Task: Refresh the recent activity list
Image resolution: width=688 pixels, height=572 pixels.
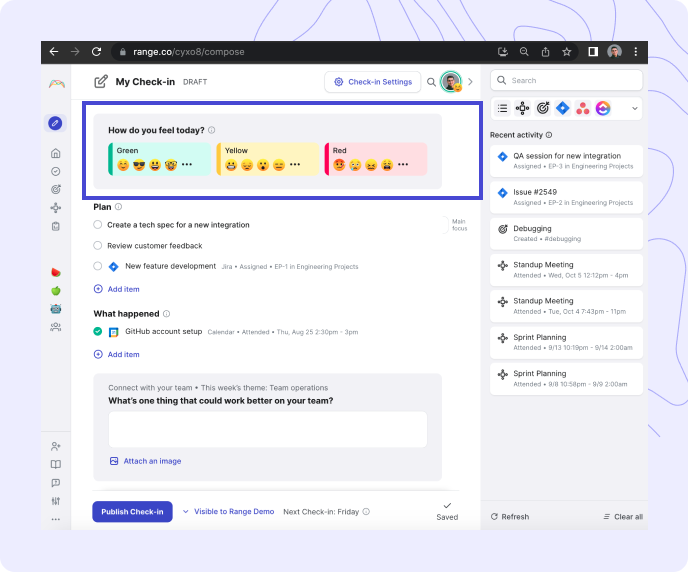Action: point(509,517)
